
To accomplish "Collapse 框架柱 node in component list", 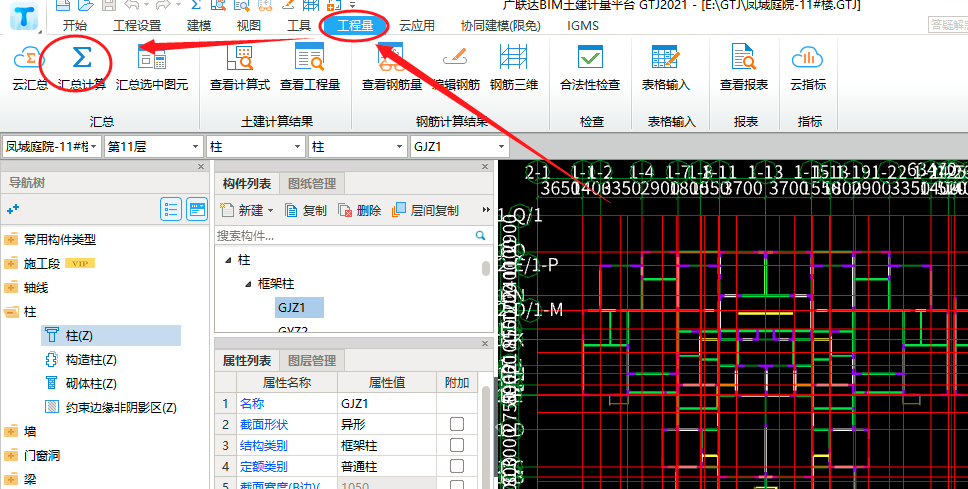I will (x=248, y=284).
